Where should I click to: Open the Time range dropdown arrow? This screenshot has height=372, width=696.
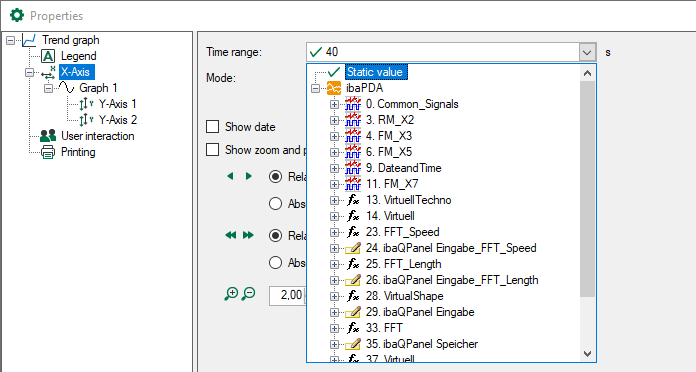(x=587, y=52)
